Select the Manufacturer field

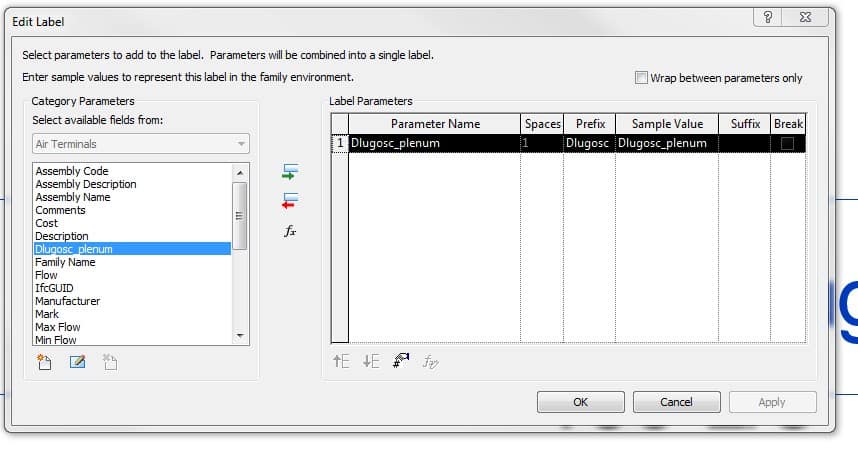point(131,301)
